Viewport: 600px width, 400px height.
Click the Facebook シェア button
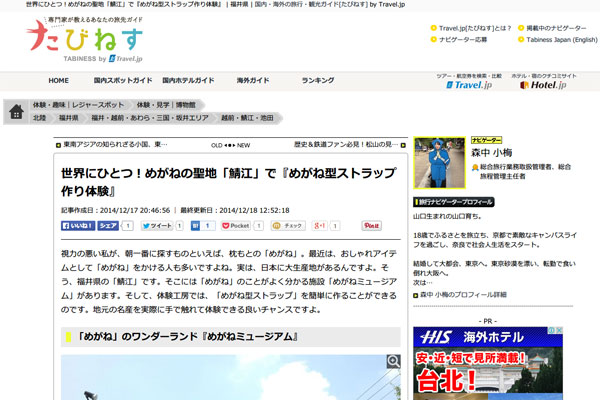(108, 226)
